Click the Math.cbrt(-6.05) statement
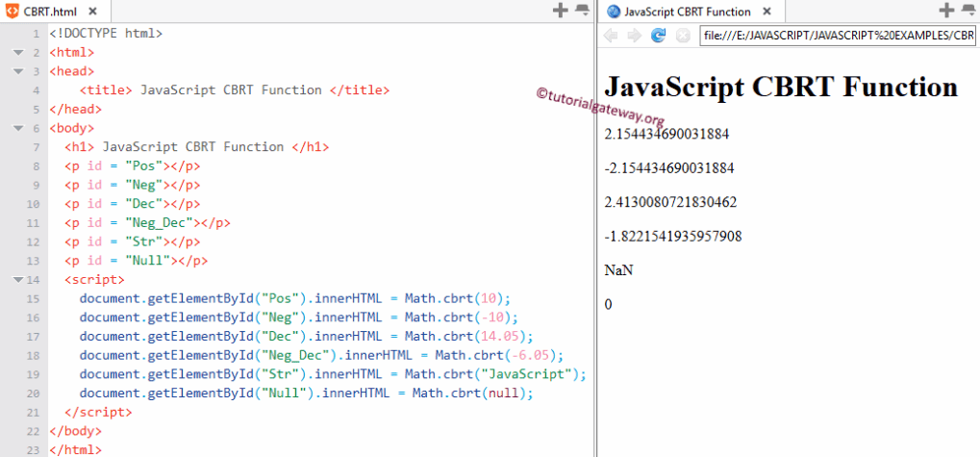 (x=322, y=355)
